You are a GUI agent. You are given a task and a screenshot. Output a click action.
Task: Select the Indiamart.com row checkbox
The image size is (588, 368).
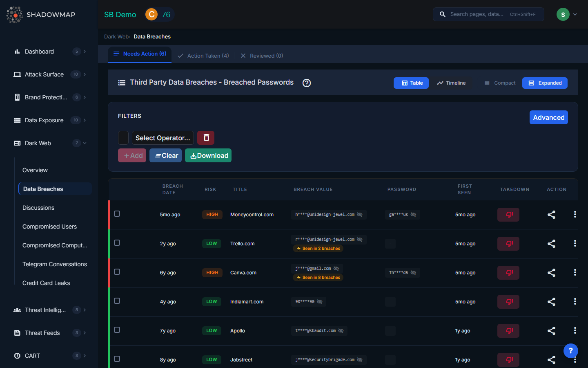pyautogui.click(x=117, y=301)
